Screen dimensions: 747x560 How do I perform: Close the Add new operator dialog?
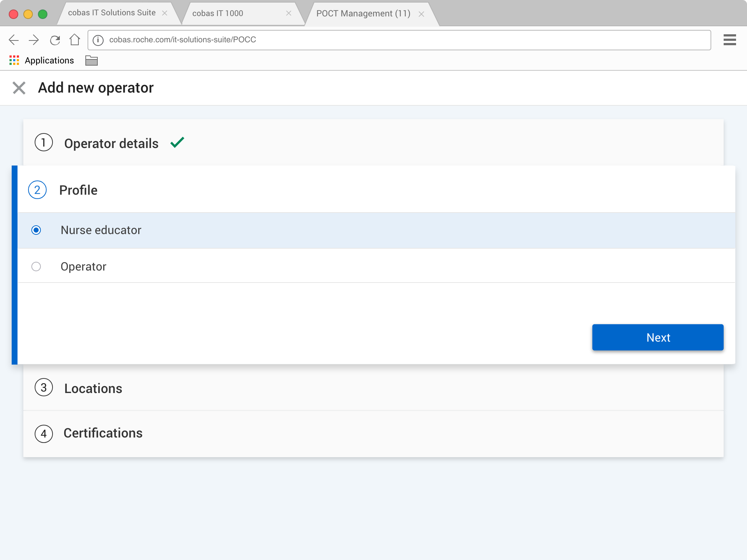[x=19, y=88]
